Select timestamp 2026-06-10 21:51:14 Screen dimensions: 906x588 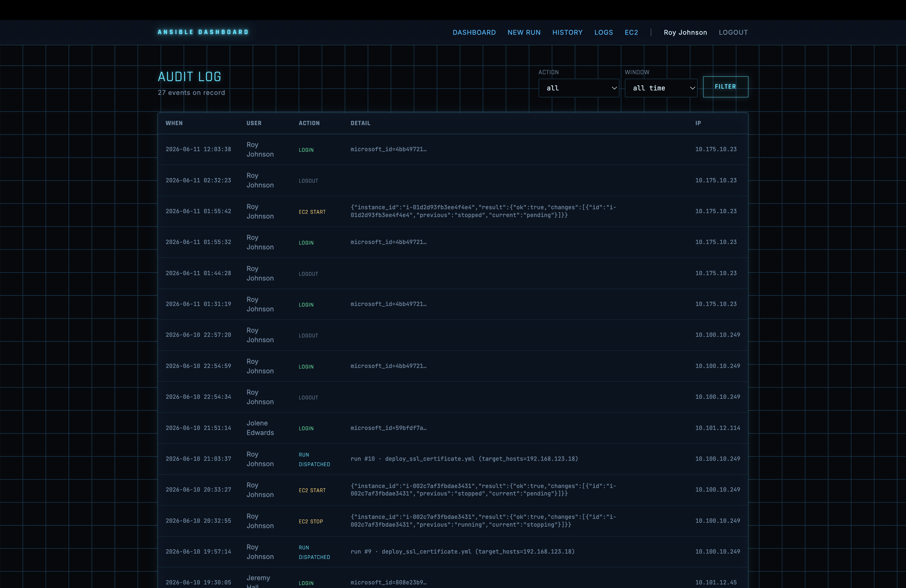point(198,428)
